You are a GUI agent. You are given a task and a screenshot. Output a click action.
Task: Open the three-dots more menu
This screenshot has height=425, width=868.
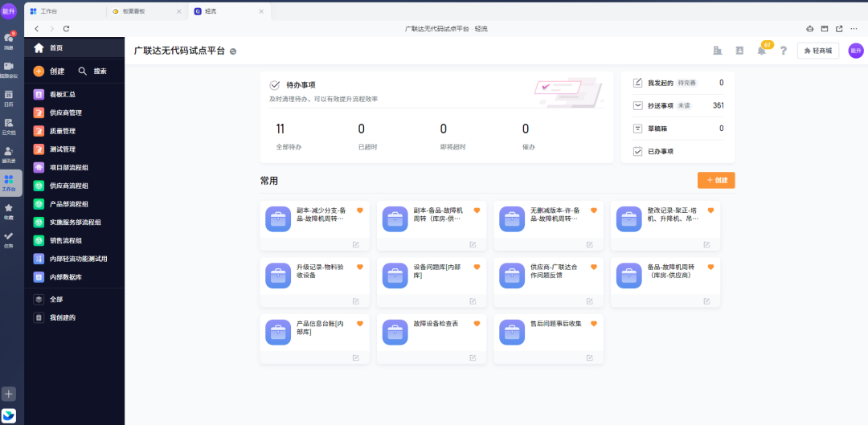coord(854,29)
